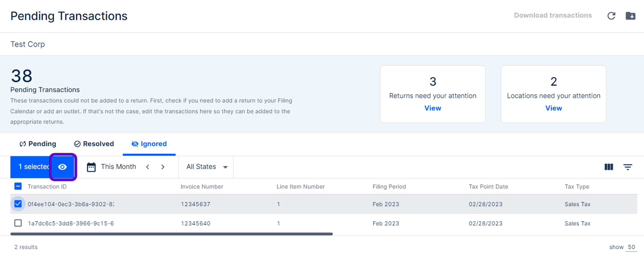
Task: Click the download folder icon
Action: pyautogui.click(x=630, y=16)
